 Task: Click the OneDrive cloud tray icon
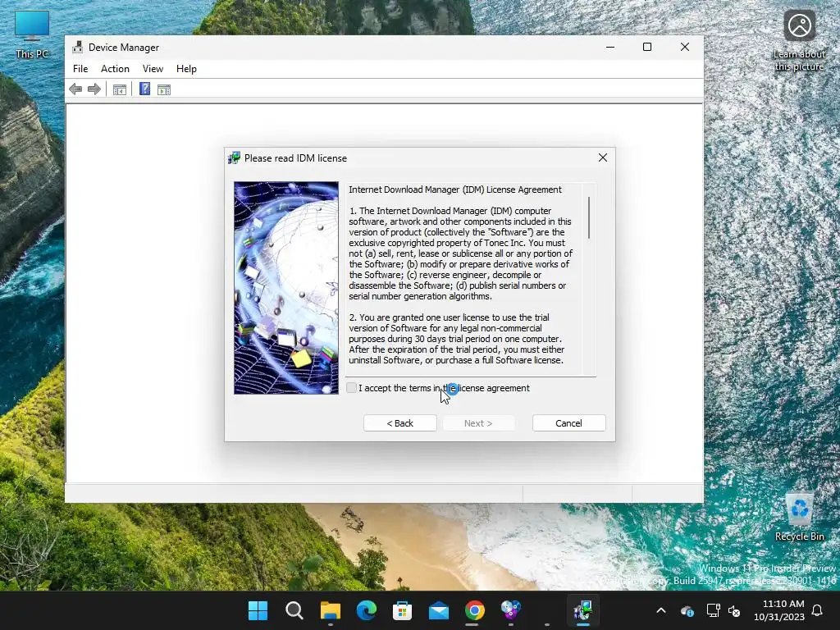[x=687, y=610]
